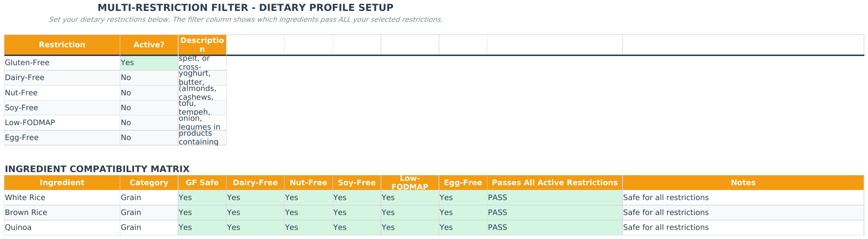Select the Nut-Free restriction cell
The height and width of the screenshot is (239, 868).
[x=62, y=93]
